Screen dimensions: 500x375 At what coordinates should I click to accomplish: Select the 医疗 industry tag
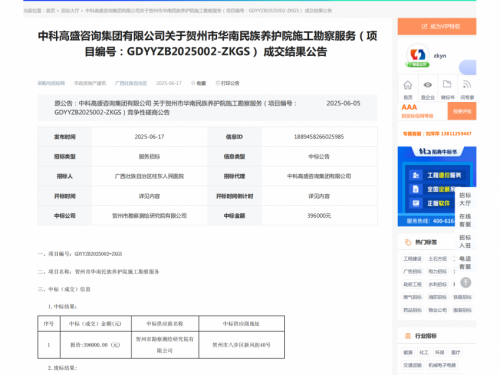click(456, 352)
